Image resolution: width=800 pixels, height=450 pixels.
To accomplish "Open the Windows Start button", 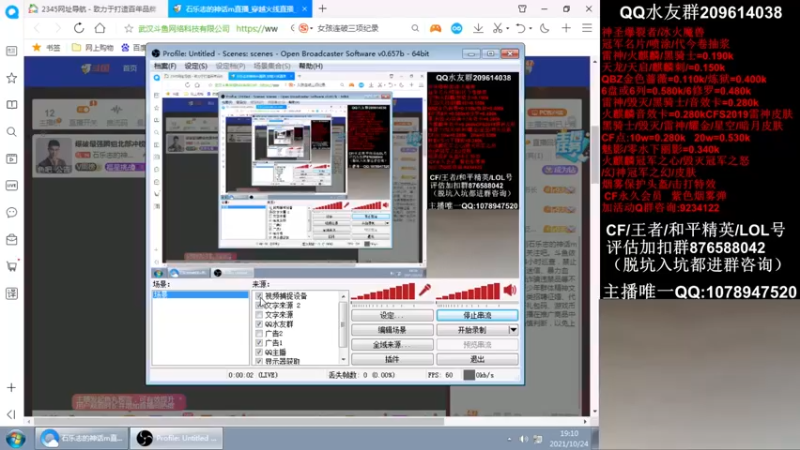I will tap(16, 439).
